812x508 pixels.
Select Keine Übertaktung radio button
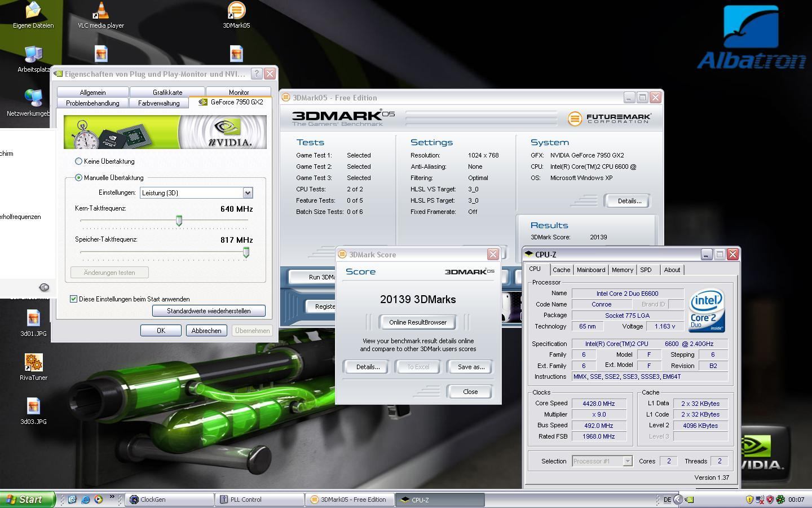[79, 161]
